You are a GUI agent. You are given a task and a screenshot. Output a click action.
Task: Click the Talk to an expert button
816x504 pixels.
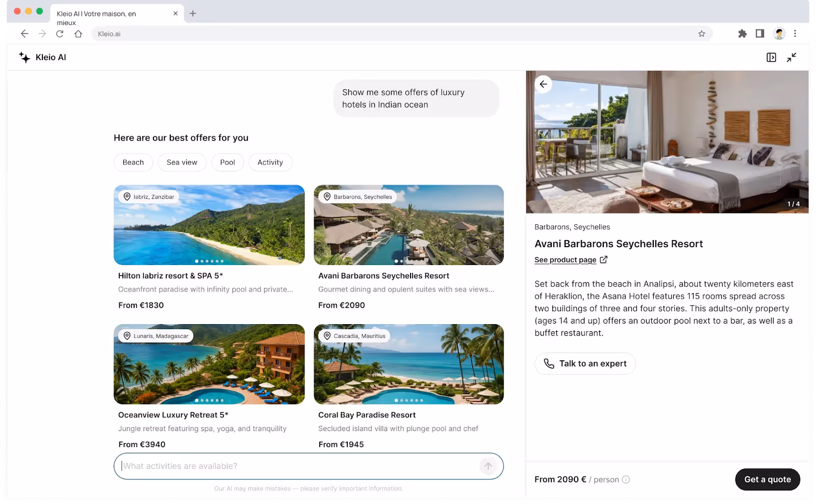(585, 364)
